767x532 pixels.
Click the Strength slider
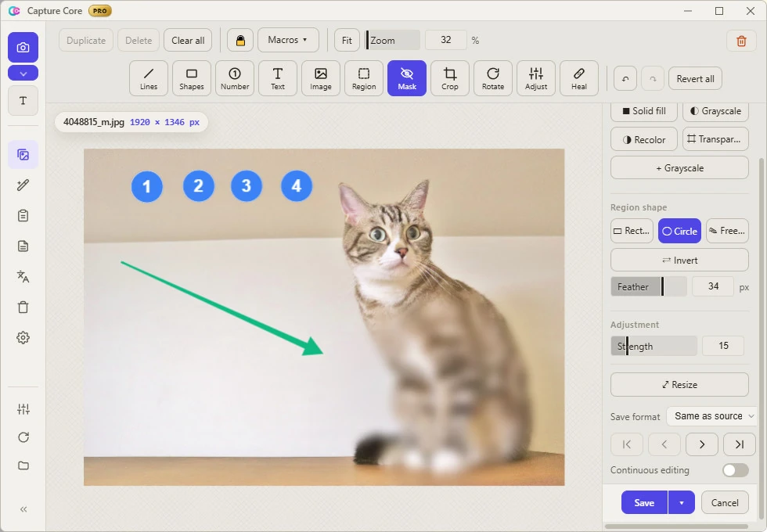tap(654, 346)
